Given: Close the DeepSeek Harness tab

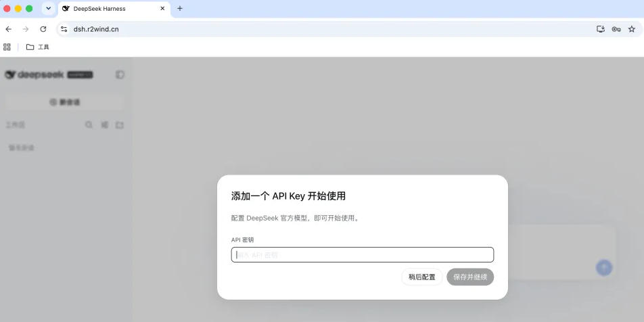Looking at the screenshot, I should [x=162, y=9].
